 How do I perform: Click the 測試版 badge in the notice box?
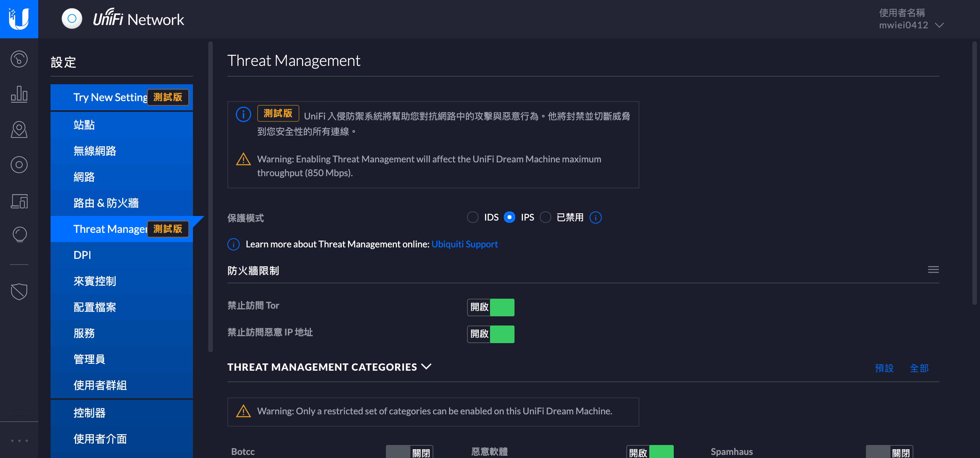click(278, 113)
